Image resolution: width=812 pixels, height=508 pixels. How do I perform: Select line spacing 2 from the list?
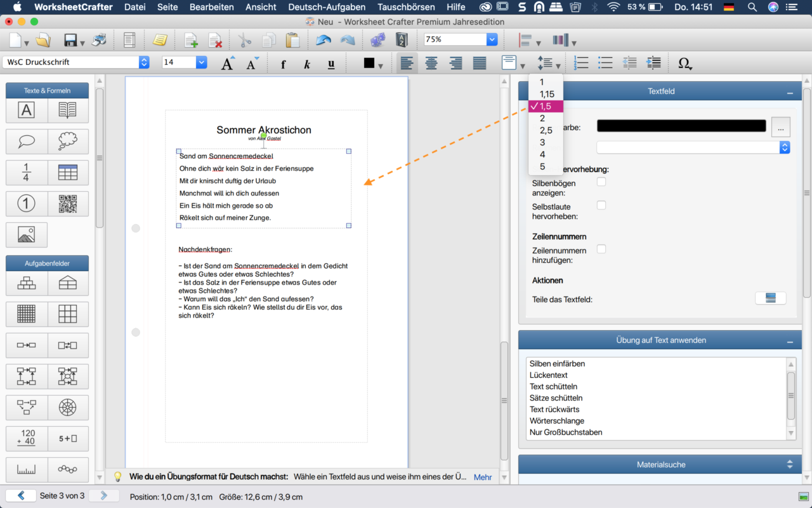pyautogui.click(x=543, y=118)
